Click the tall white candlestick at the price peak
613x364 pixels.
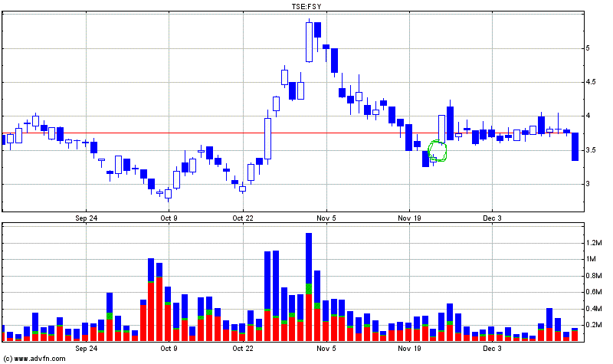309,42
